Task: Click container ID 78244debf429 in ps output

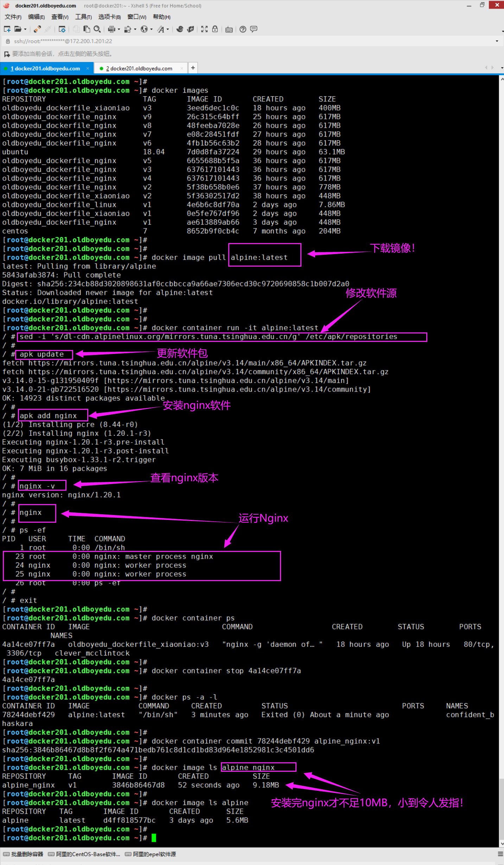Action: coord(28,715)
